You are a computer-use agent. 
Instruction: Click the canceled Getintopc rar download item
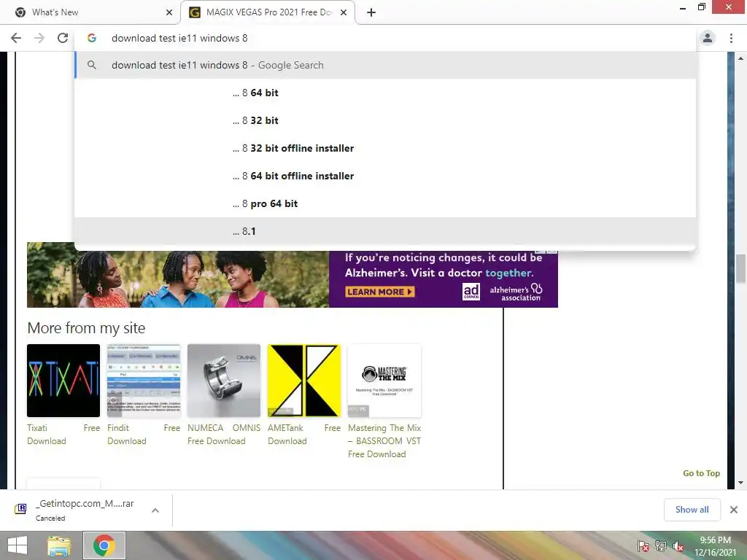click(85, 510)
